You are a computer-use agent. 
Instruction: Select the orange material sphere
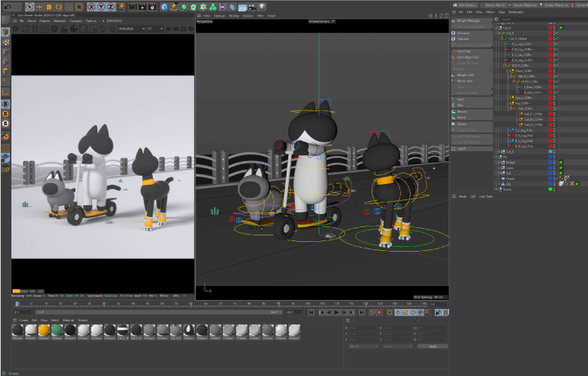click(x=44, y=330)
